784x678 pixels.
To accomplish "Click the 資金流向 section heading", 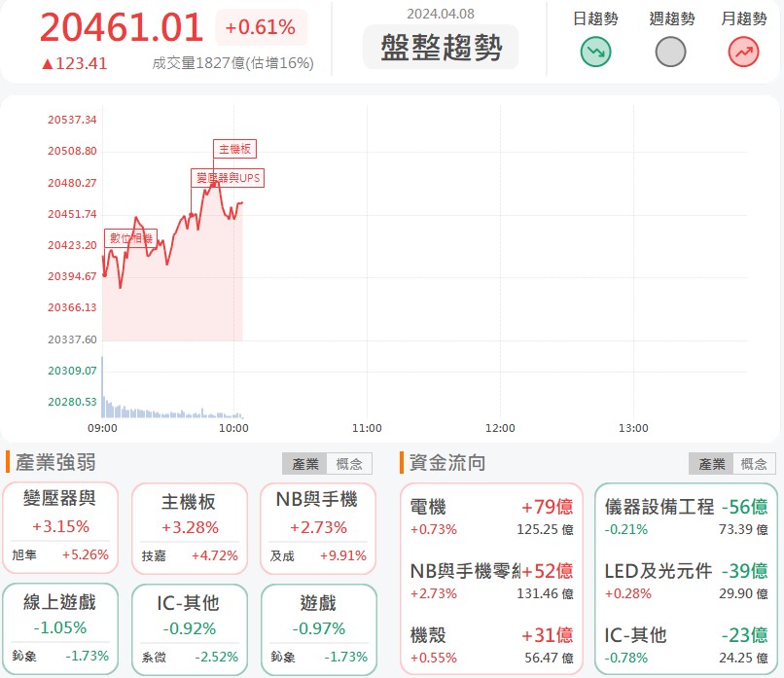I will tap(447, 463).
